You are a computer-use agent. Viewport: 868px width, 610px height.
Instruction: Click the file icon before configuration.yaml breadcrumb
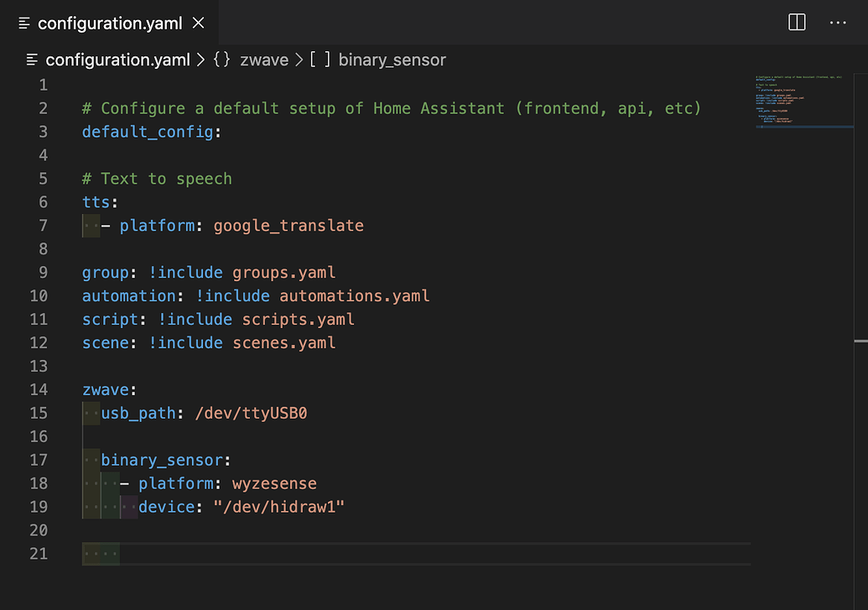[x=30, y=60]
